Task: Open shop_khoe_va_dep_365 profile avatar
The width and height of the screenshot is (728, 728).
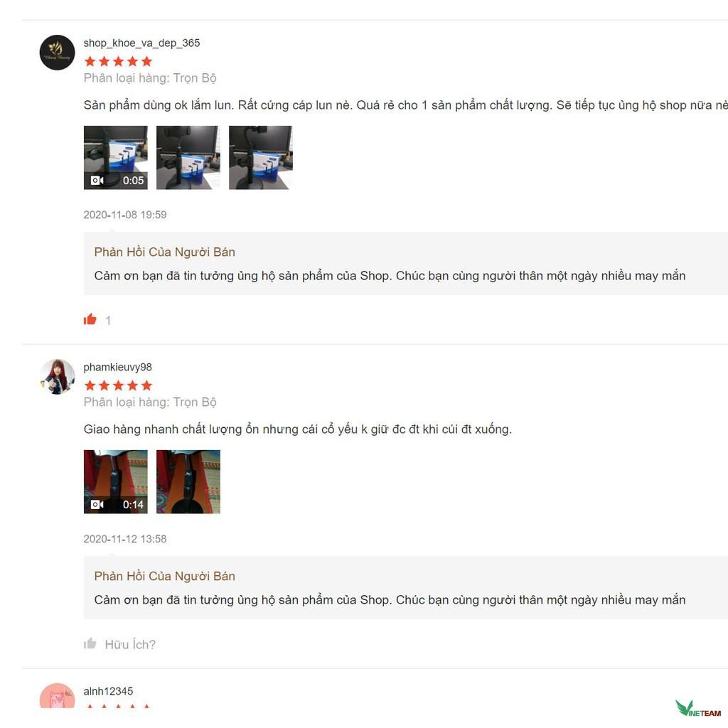Action: coord(57,53)
